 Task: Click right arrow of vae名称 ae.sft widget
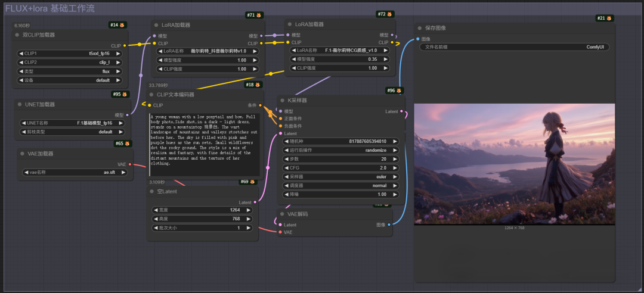[123, 172]
